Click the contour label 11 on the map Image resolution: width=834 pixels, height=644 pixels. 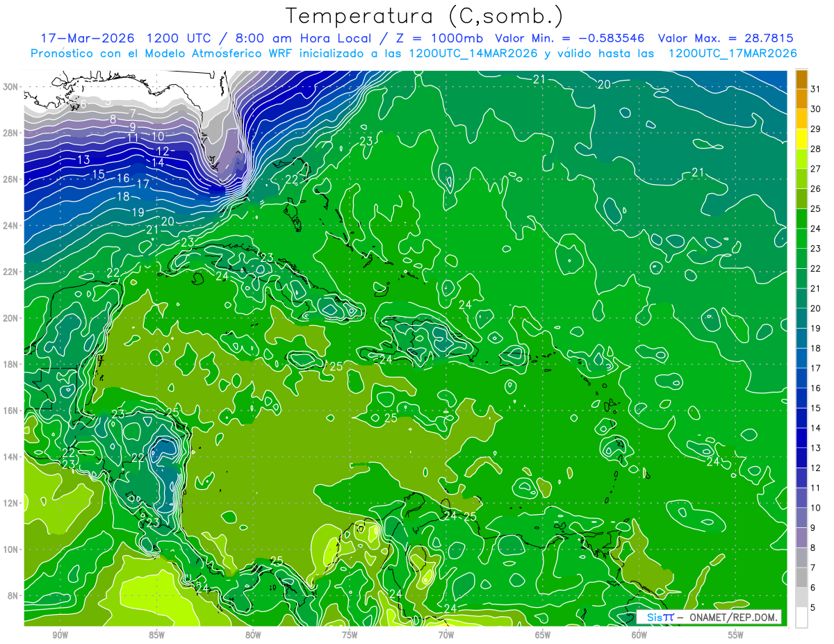(133, 138)
